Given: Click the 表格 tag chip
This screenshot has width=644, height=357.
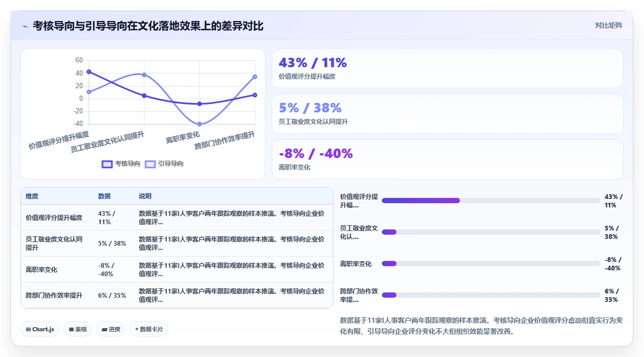Looking at the screenshot, I should click(x=78, y=329).
